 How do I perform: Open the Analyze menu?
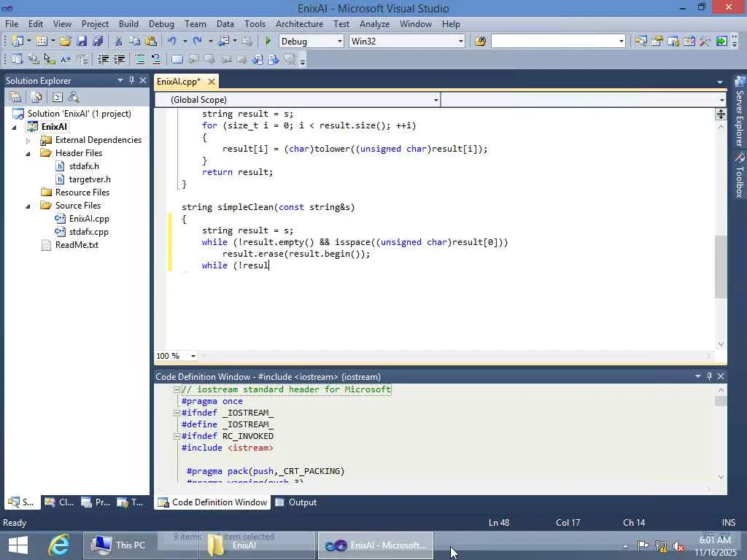coord(374,24)
